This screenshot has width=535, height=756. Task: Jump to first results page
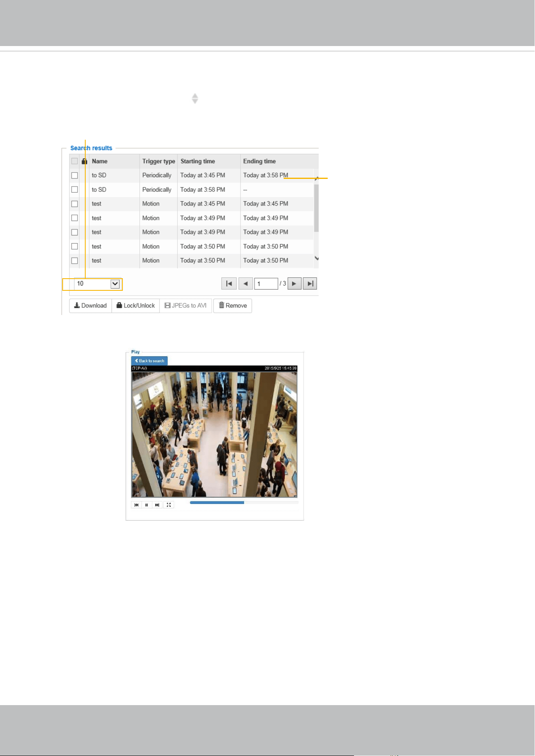[229, 283]
